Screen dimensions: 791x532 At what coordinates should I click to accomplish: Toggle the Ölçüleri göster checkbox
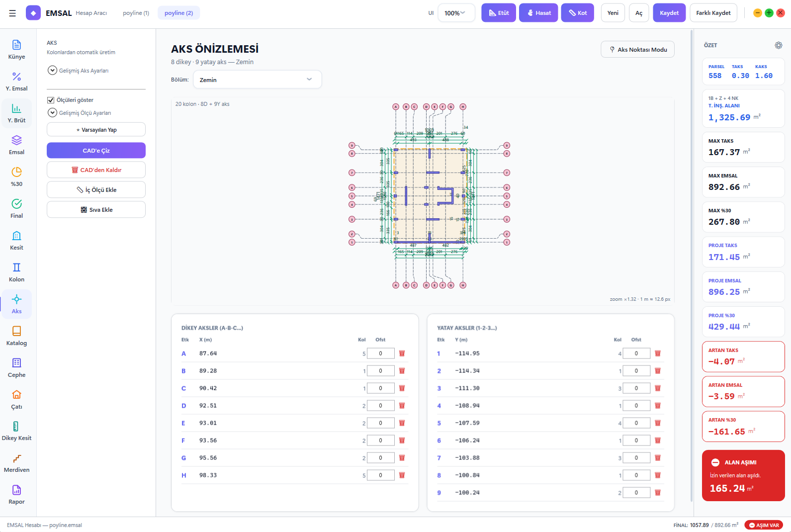[x=51, y=100]
